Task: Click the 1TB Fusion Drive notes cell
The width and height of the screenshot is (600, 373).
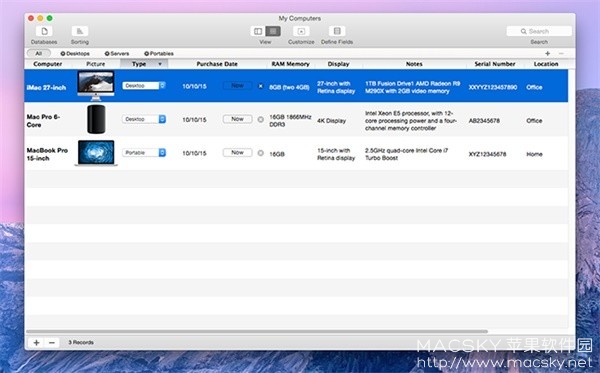Action: [412, 87]
